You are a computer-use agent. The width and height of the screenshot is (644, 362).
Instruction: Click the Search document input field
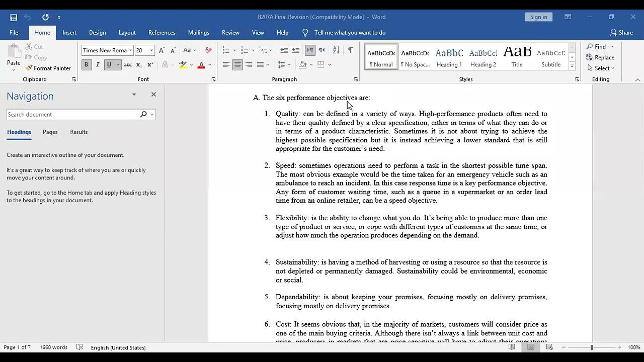click(x=73, y=115)
